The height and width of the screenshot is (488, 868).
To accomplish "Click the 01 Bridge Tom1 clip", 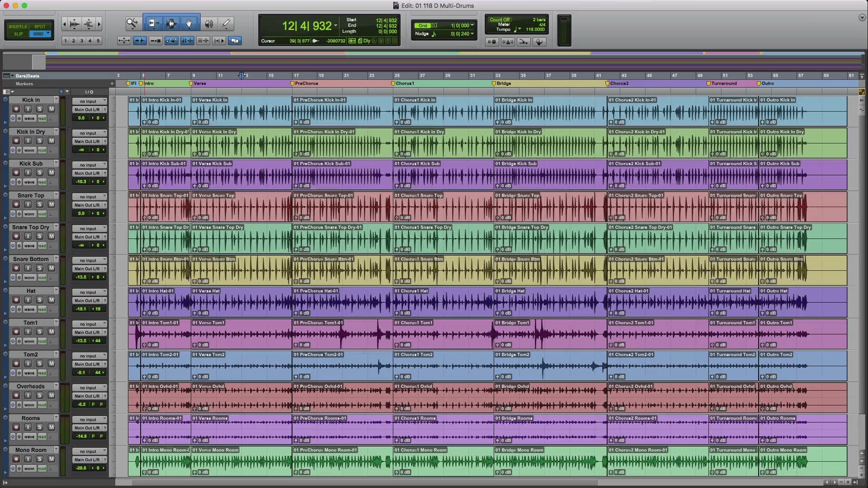I will click(550, 334).
